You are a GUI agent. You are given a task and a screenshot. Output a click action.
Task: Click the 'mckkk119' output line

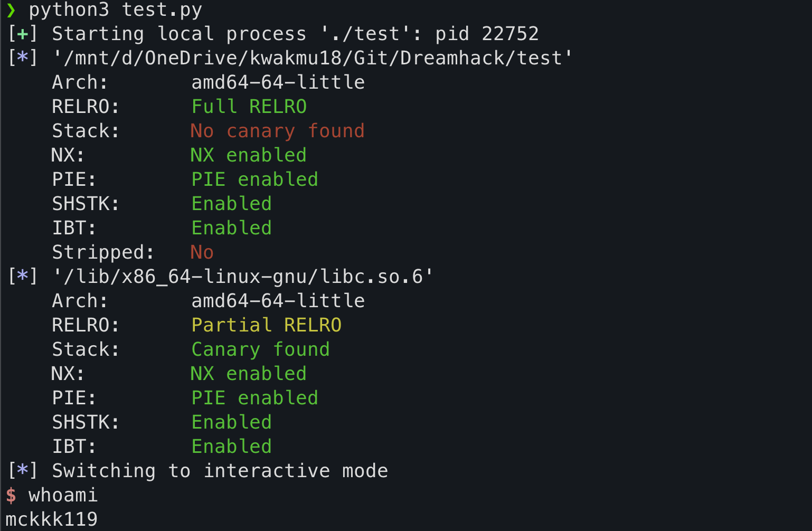pyautogui.click(x=52, y=519)
